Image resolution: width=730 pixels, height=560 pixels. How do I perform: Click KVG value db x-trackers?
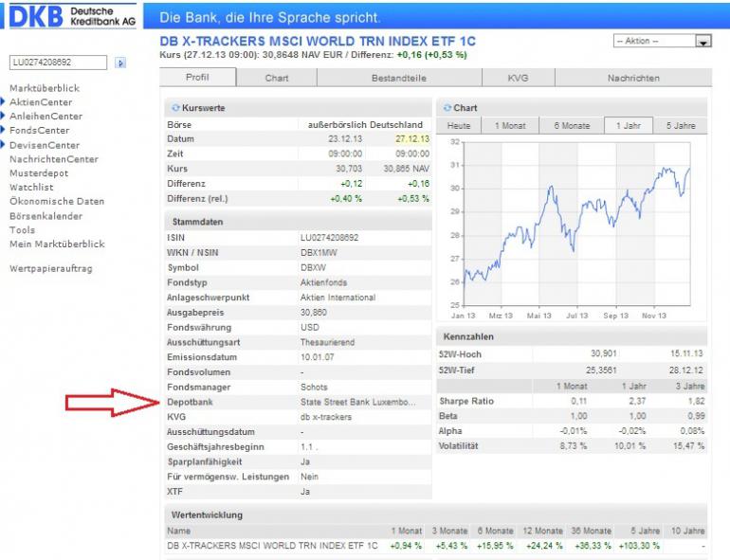click(326, 417)
